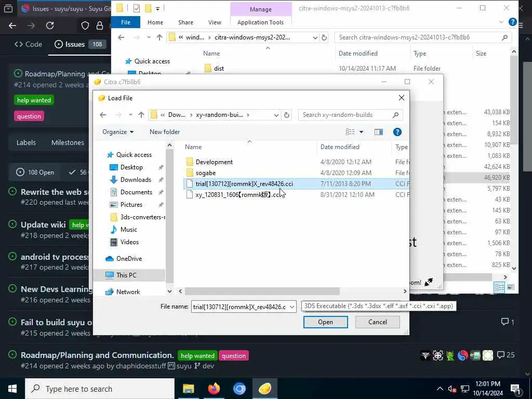Viewport: 532px width, 399px height.
Task: Open the 3DS Executable file type dropdown
Action: tap(378, 306)
